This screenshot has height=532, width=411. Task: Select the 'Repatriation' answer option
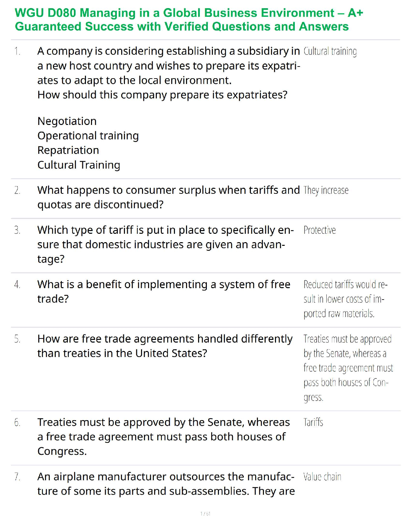coord(68,150)
